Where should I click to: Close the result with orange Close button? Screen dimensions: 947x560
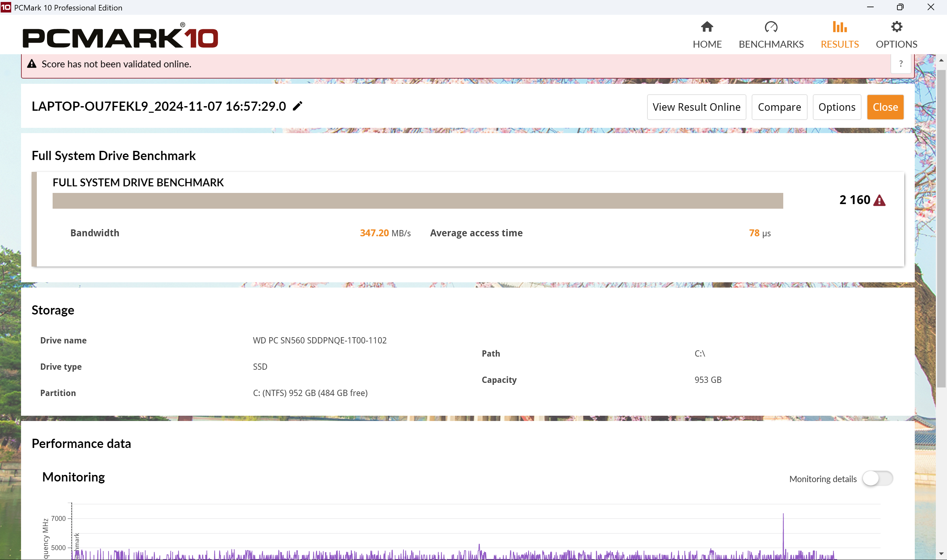(x=885, y=107)
